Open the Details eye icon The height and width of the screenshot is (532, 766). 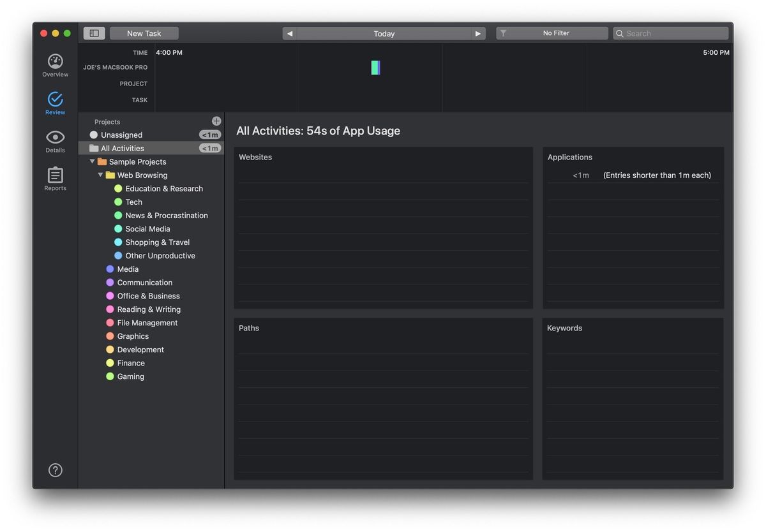tap(56, 137)
